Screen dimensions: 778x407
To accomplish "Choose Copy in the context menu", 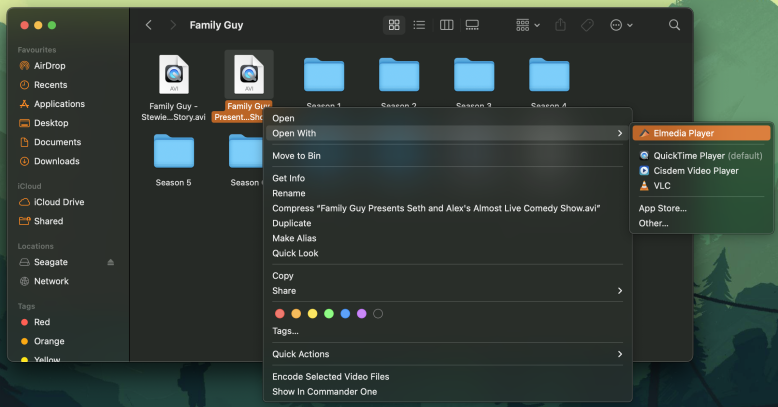I will [448, 276].
